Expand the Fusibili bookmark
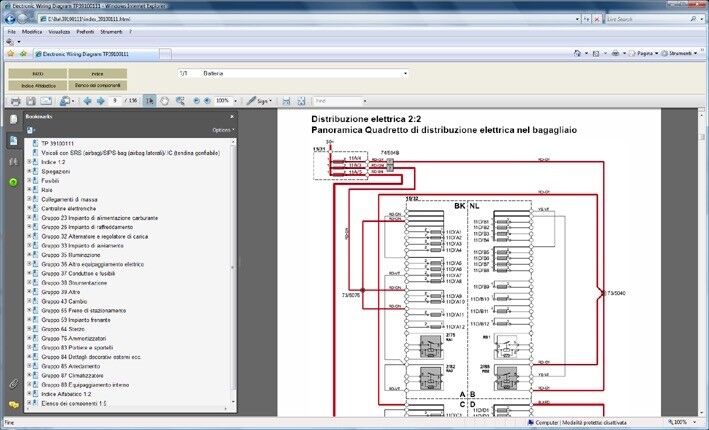The width and height of the screenshot is (709, 430). [x=30, y=180]
